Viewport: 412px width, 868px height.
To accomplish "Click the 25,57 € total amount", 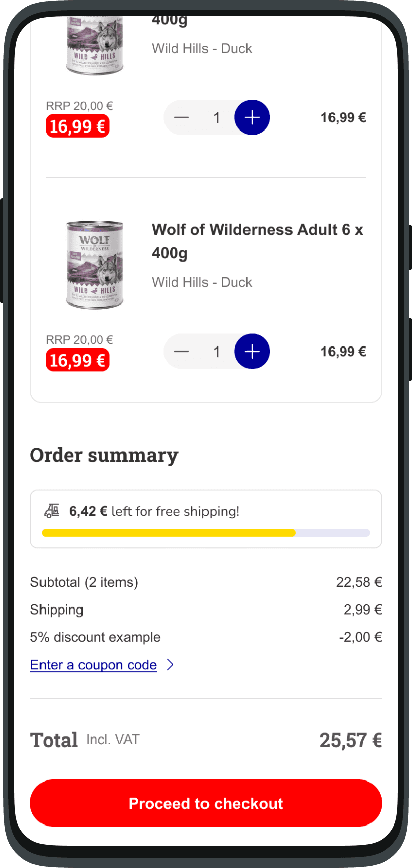I will (350, 741).
